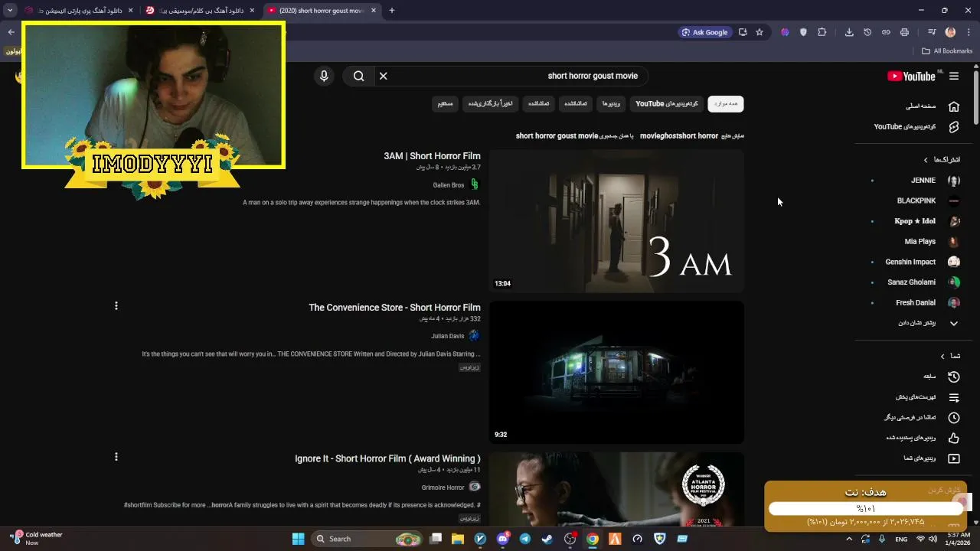980x551 pixels.
Task: Open Liked videos thumbs-up icon
Action: coord(953,439)
